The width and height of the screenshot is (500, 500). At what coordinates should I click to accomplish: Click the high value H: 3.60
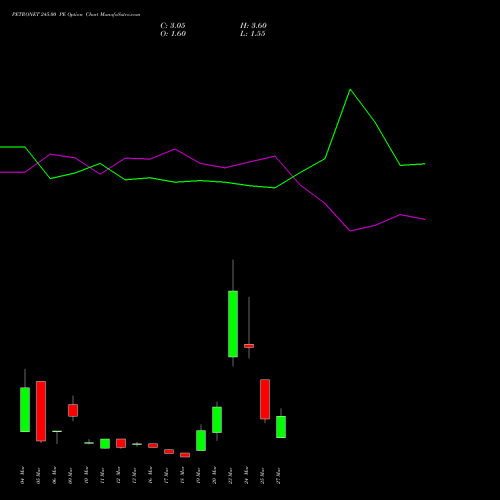253,26
